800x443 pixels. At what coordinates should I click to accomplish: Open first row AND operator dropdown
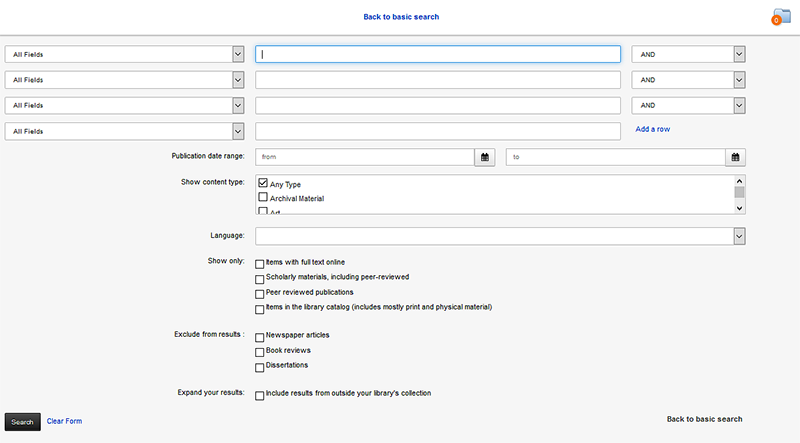[x=688, y=54]
